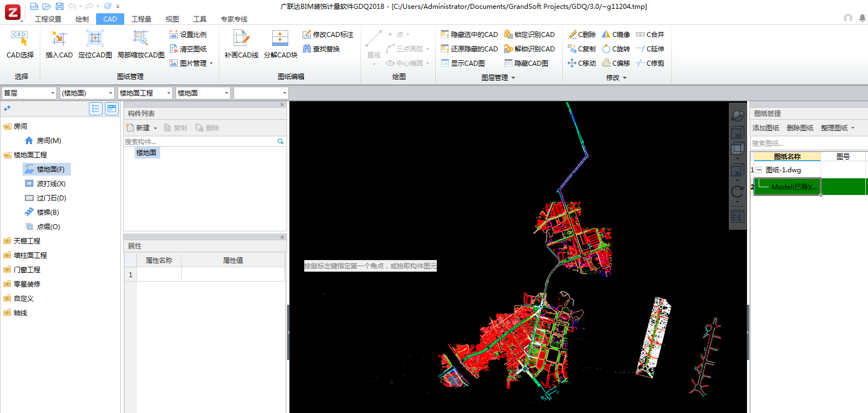Click 锁定识别CAD
Screen dimensions: 868x413
click(530, 34)
